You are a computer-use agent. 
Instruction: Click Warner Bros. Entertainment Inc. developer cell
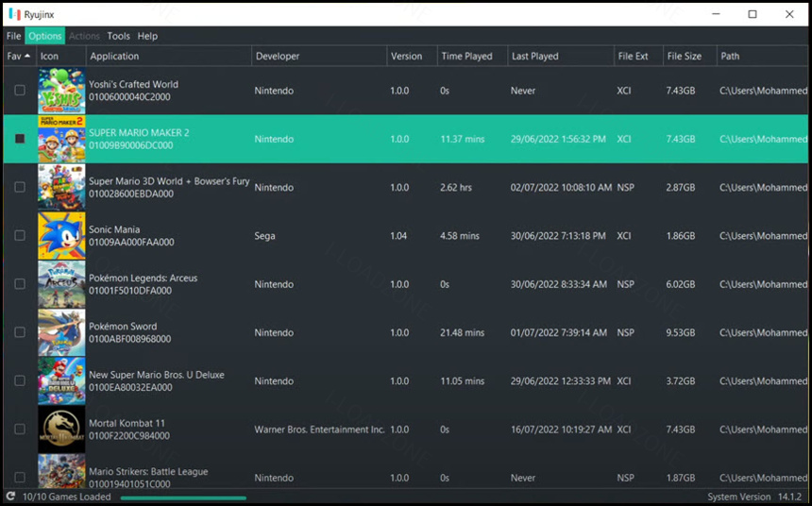click(319, 430)
